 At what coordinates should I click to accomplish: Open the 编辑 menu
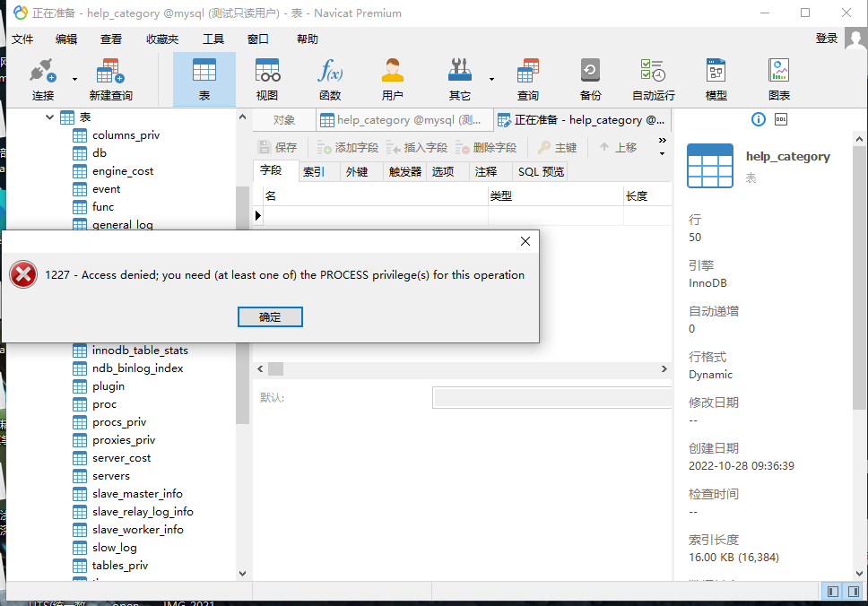point(66,39)
